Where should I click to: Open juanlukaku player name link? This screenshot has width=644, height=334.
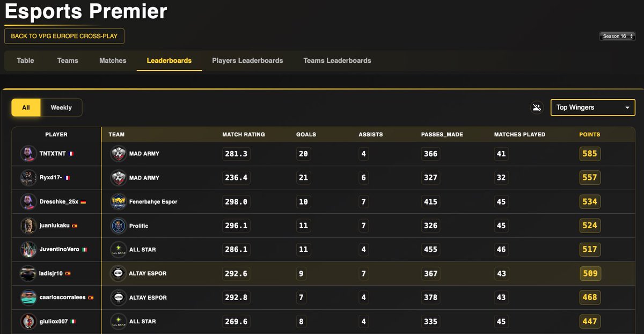pos(55,226)
